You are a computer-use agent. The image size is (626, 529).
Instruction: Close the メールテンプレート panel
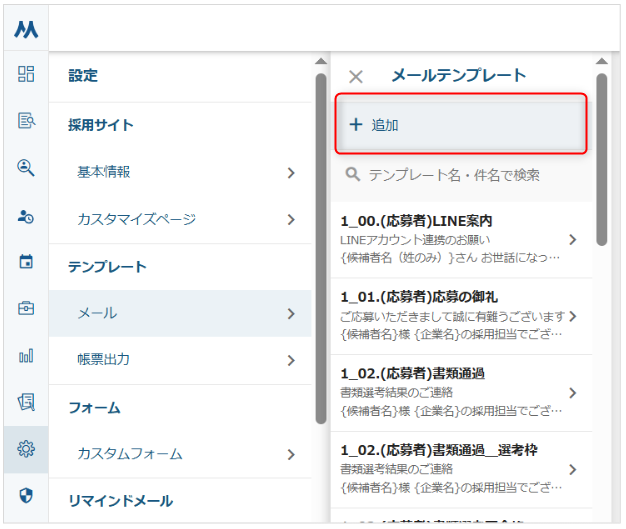pyautogui.click(x=355, y=76)
